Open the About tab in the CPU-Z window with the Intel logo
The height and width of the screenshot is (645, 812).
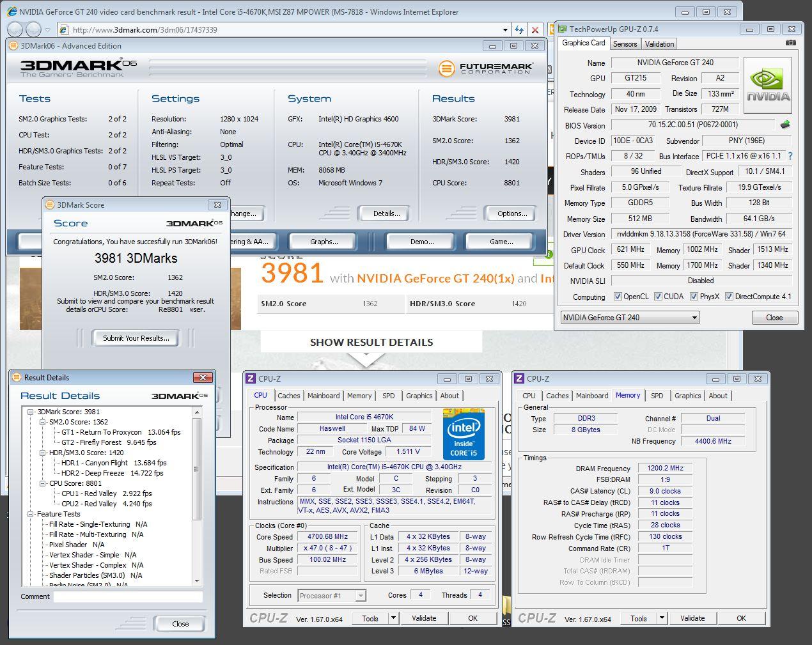click(449, 396)
